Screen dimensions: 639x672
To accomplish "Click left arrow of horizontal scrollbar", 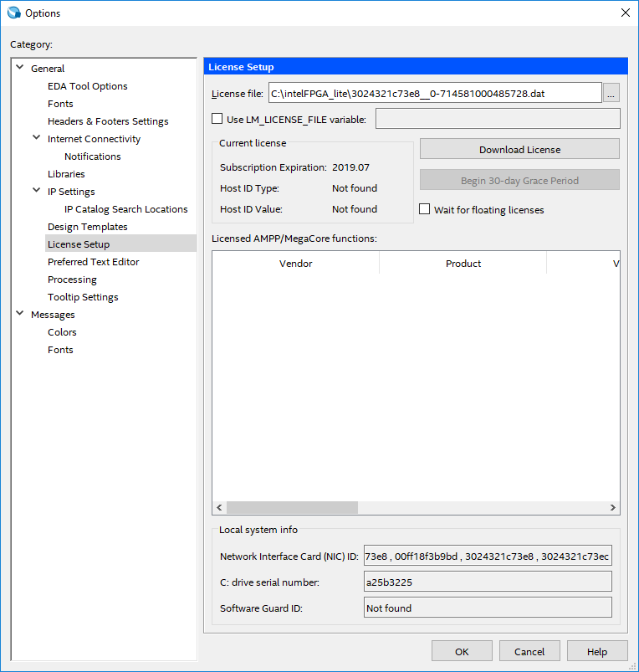I will pyautogui.click(x=219, y=507).
